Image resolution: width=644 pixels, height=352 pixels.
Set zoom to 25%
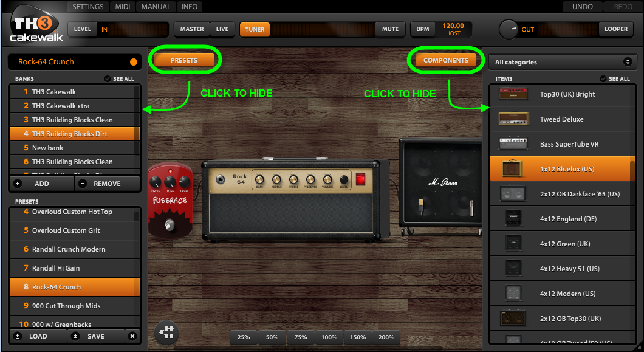pos(244,337)
